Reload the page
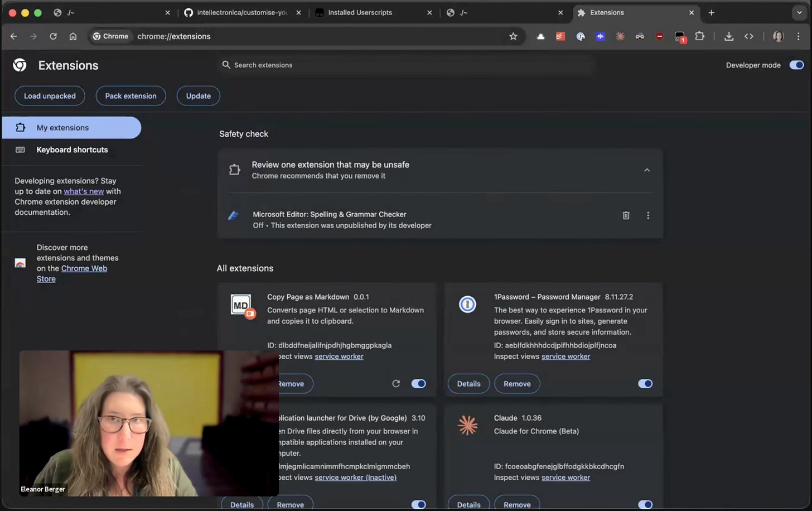This screenshot has height=511, width=812. click(x=53, y=36)
